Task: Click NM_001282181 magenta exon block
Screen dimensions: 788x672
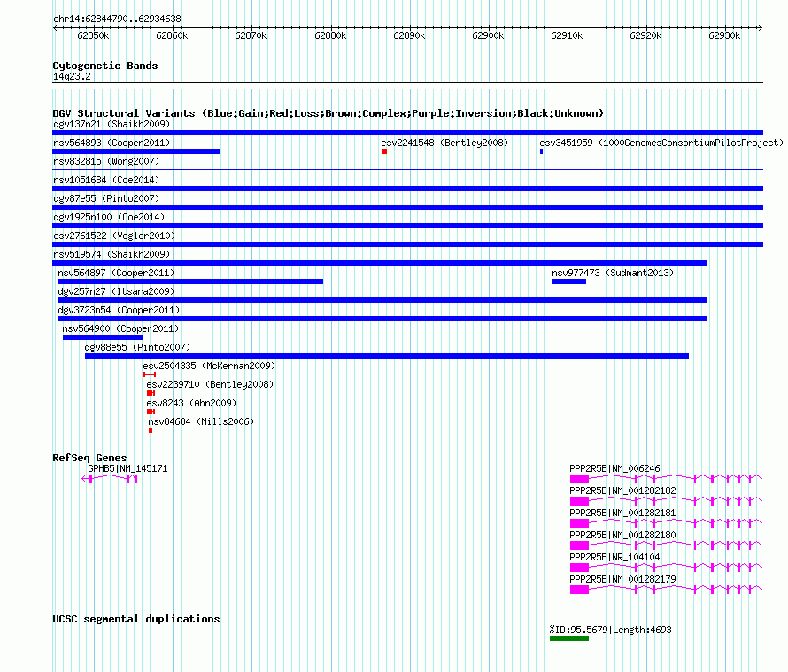Action: (579, 523)
